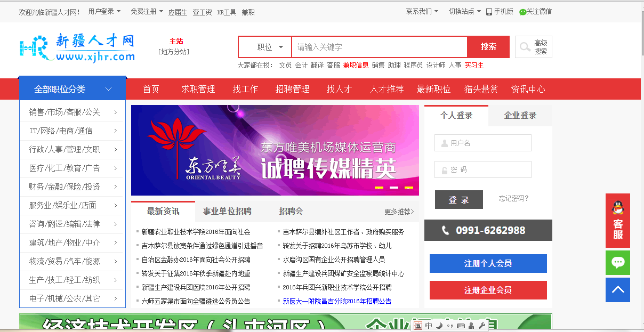Click the IME 五 input mode icon
This screenshot has height=332, width=644.
pos(418,326)
